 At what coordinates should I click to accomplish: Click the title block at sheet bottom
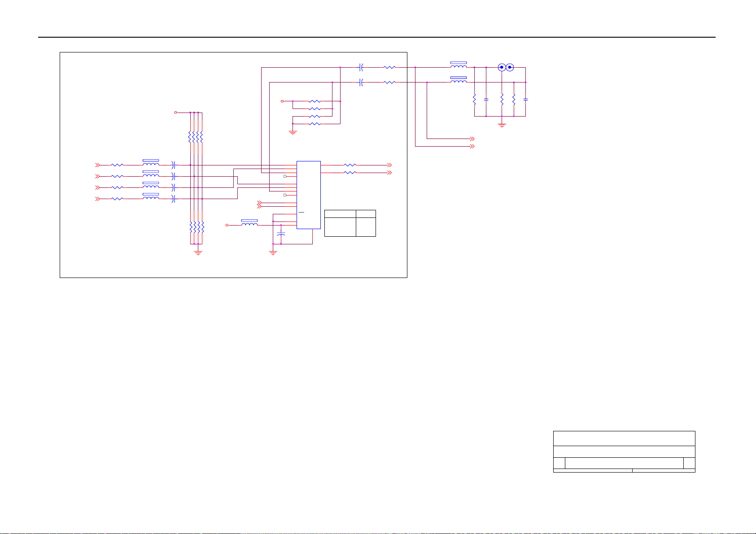tap(624, 452)
